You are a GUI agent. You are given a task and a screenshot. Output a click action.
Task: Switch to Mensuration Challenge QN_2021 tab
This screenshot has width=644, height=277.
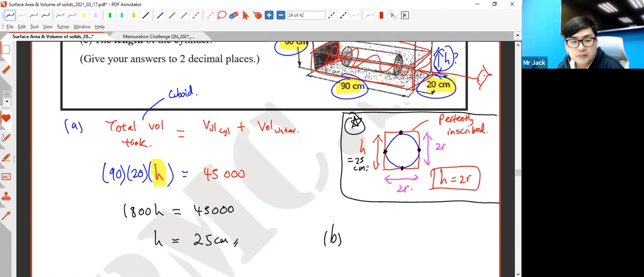click(x=158, y=37)
